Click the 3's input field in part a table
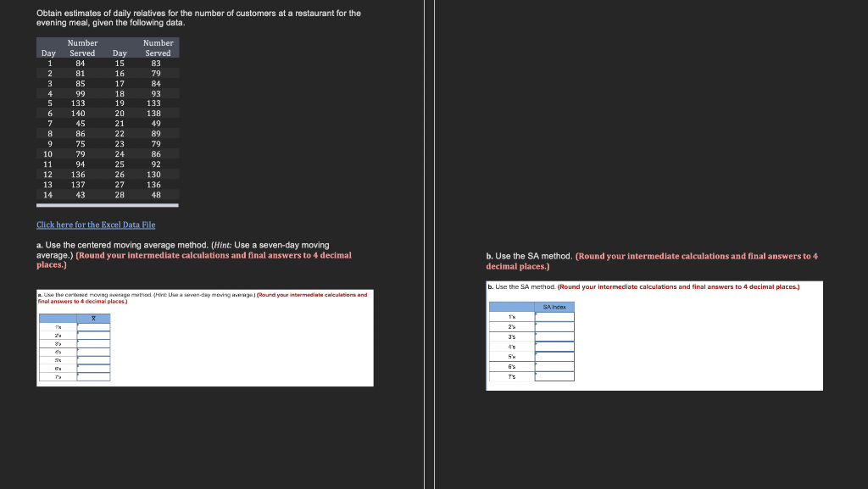The height and width of the screenshot is (489, 868). coord(93,343)
